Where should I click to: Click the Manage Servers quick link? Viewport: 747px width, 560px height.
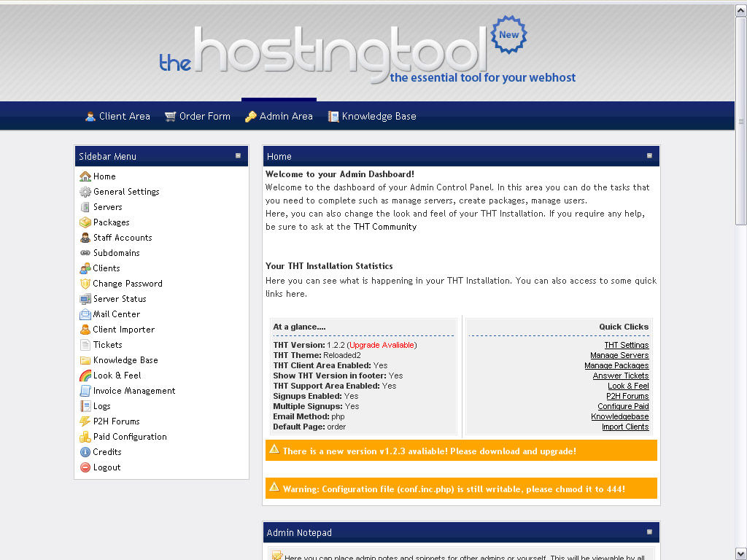pos(619,356)
